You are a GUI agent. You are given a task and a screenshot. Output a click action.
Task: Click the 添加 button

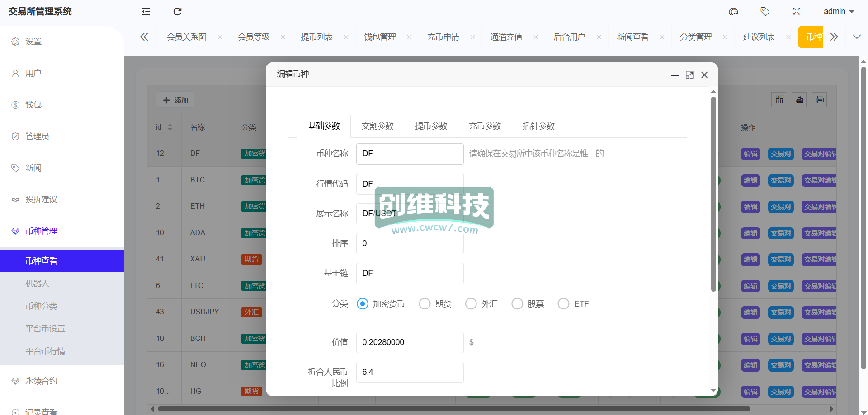click(x=175, y=100)
